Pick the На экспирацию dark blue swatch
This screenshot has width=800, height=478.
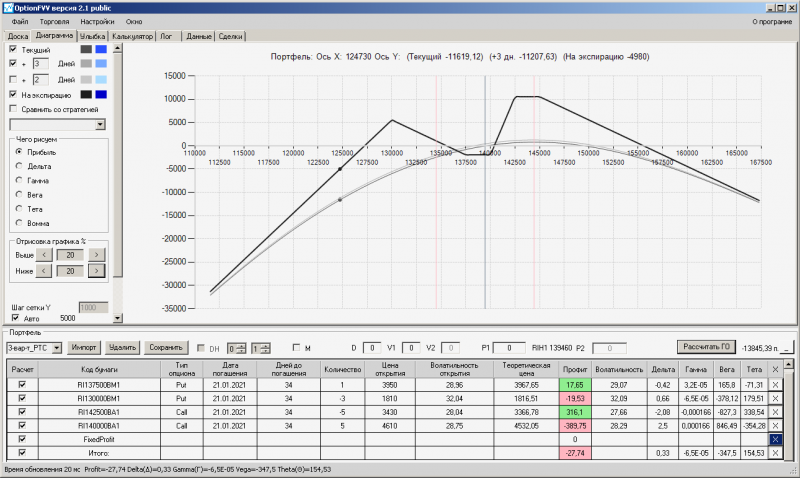[101, 94]
